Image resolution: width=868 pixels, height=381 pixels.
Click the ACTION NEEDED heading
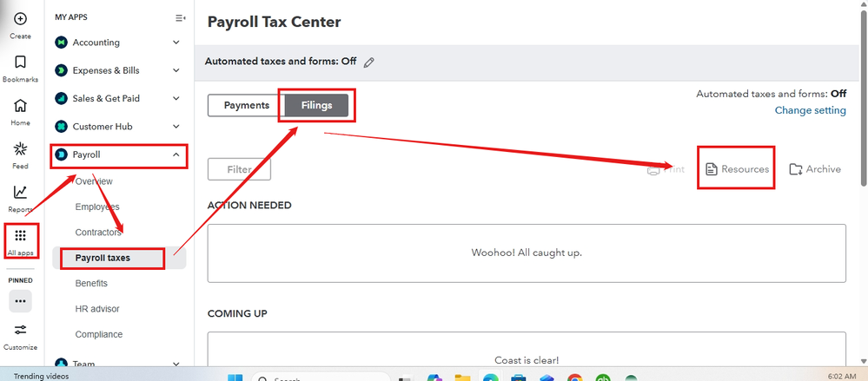(249, 205)
